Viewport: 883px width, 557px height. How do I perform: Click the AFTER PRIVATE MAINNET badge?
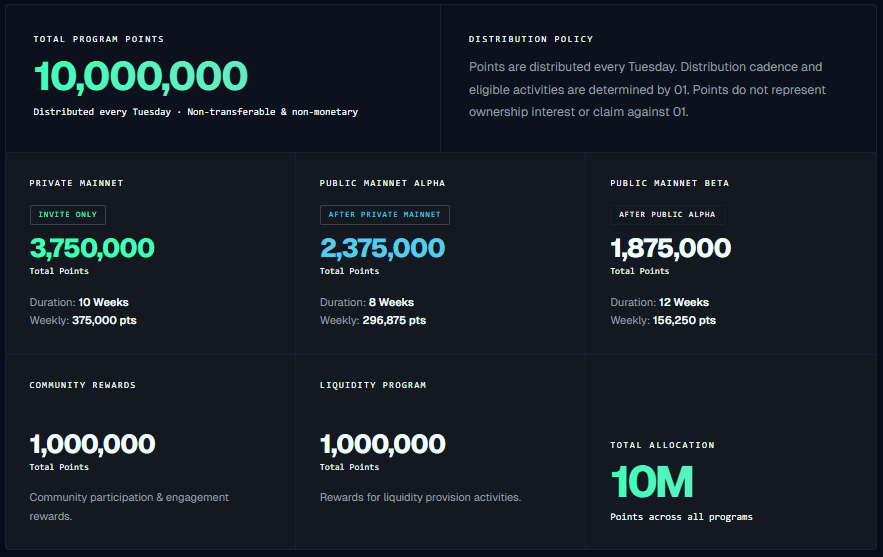tap(385, 215)
